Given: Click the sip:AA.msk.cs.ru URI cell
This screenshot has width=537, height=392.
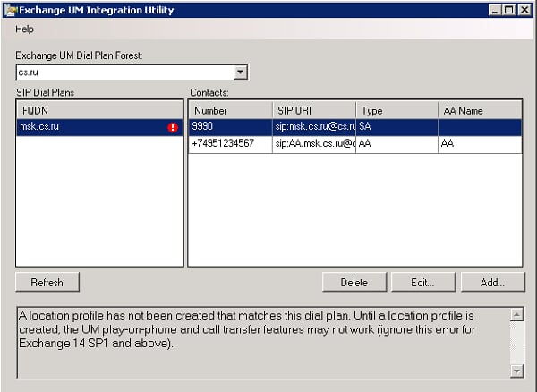Looking at the screenshot, I should click(314, 144).
